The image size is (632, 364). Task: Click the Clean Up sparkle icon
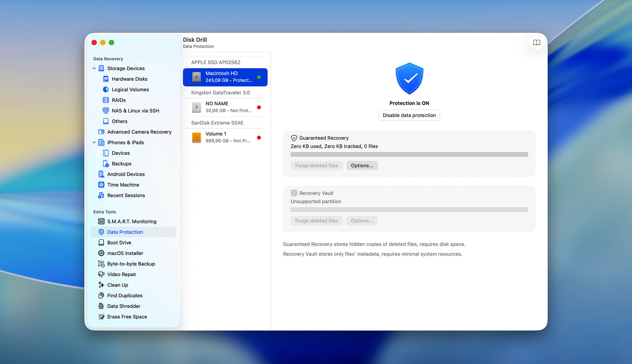(x=101, y=285)
